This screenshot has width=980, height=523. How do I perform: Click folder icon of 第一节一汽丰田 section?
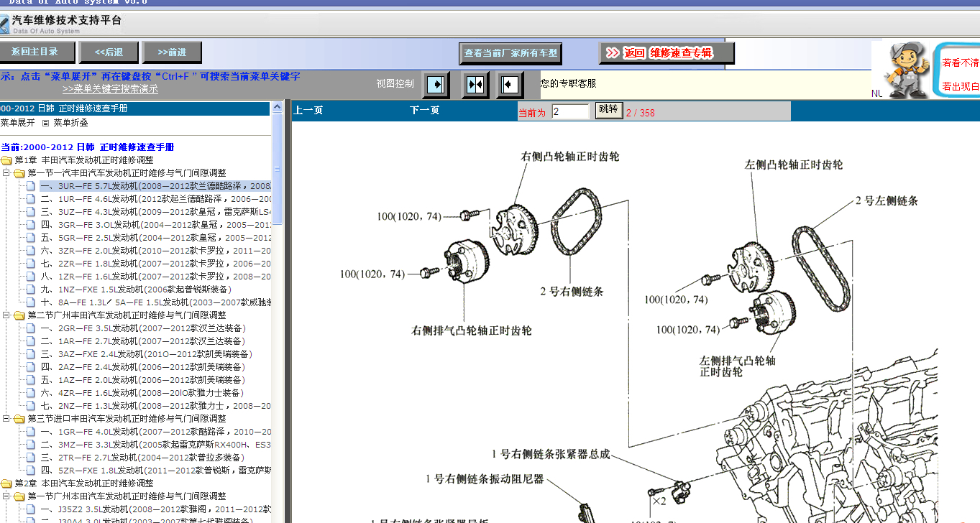pos(19,173)
